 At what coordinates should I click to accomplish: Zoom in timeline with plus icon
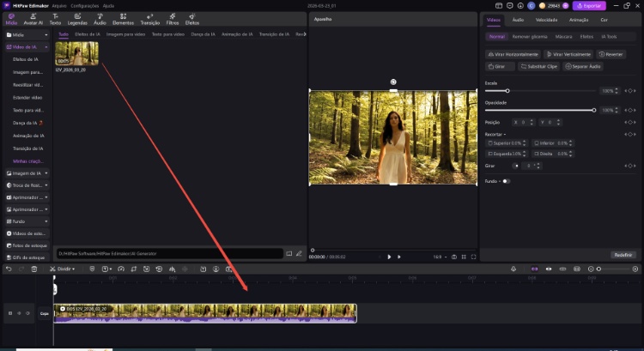point(635,269)
